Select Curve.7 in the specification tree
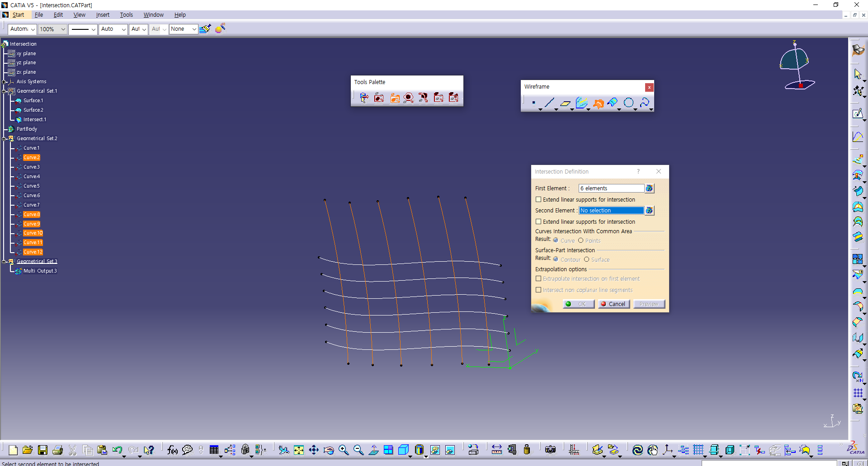 (x=32, y=205)
